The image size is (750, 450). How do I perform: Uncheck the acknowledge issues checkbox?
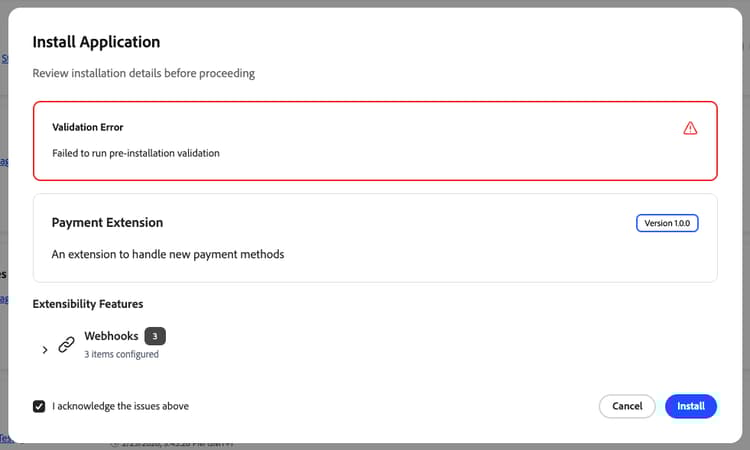point(39,406)
